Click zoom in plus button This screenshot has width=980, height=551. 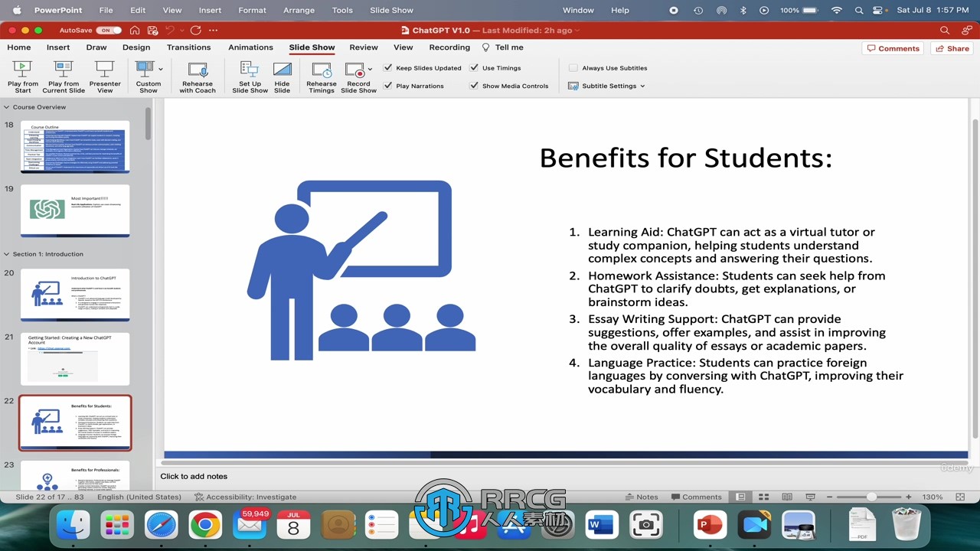(909, 497)
